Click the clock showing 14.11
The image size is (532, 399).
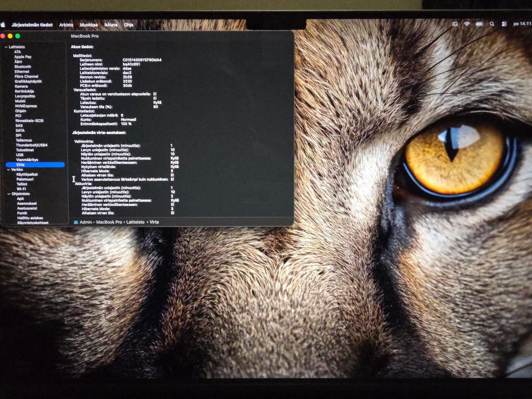(522, 24)
